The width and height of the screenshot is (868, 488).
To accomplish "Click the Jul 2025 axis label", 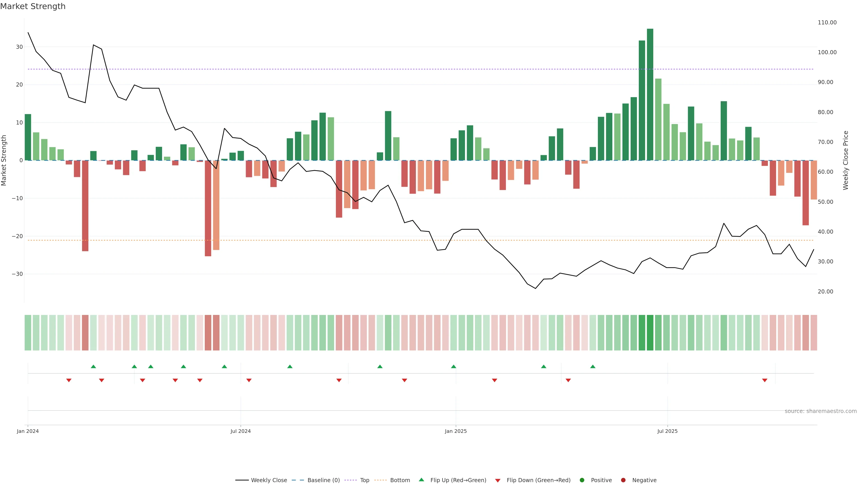I will click(667, 431).
